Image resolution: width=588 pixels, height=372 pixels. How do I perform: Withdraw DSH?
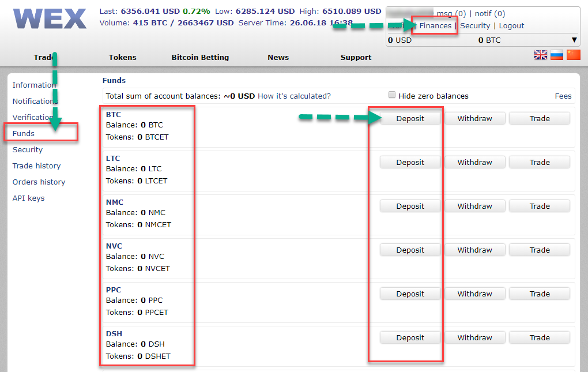point(475,338)
